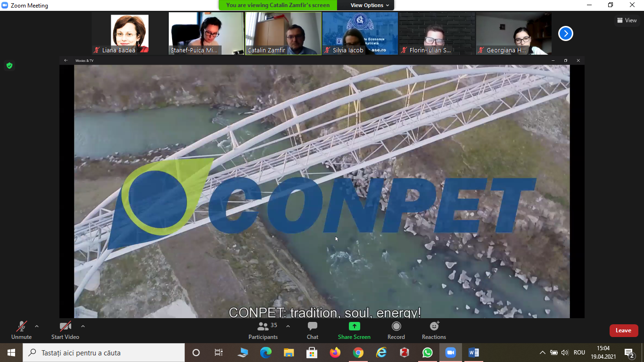Click the battery tray icon

pos(554,353)
